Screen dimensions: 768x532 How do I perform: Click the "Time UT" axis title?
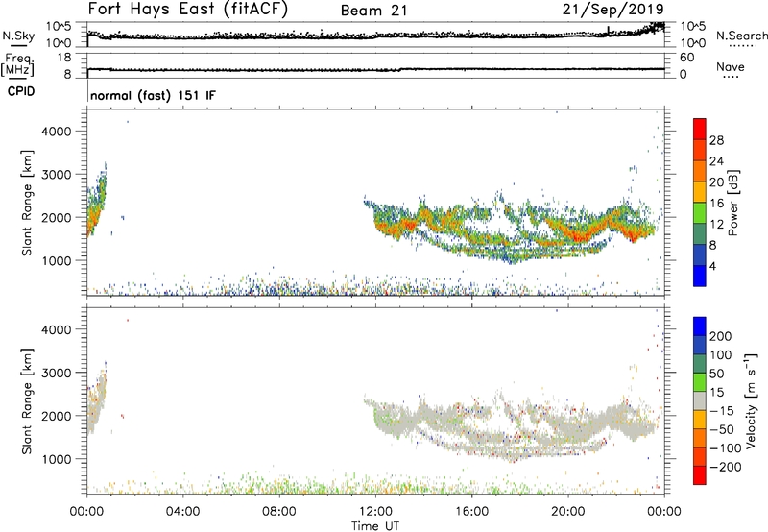(x=375, y=526)
